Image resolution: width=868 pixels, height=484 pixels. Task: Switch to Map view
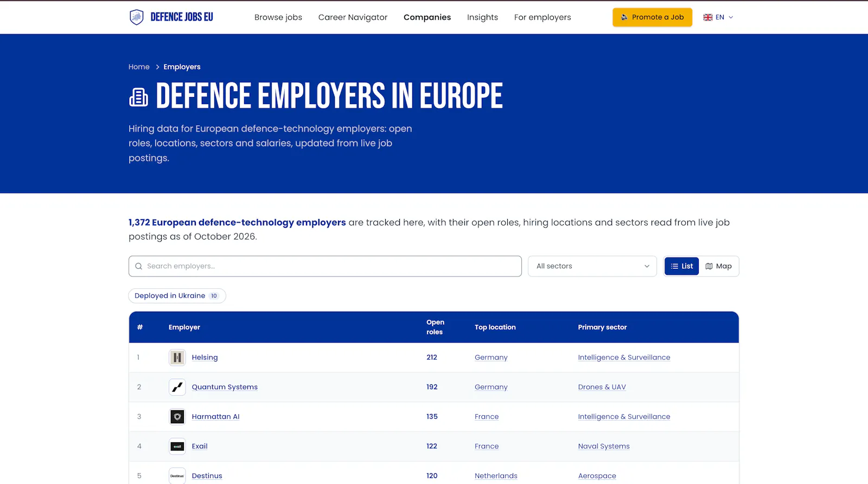(718, 266)
